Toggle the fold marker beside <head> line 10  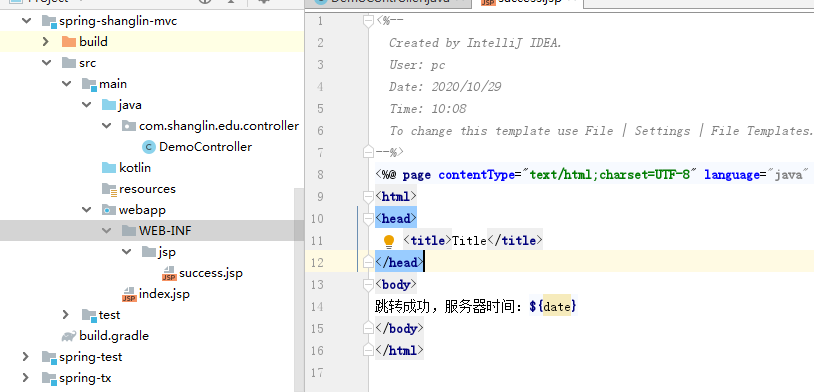(x=369, y=219)
